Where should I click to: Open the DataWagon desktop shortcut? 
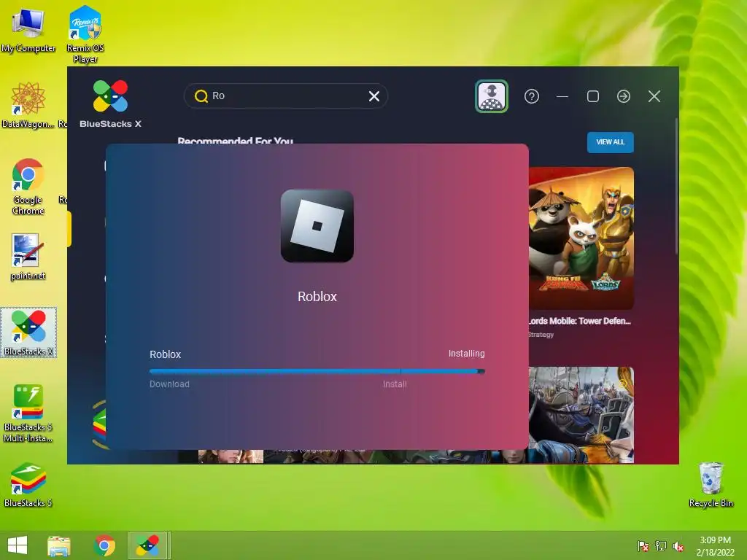point(28,105)
